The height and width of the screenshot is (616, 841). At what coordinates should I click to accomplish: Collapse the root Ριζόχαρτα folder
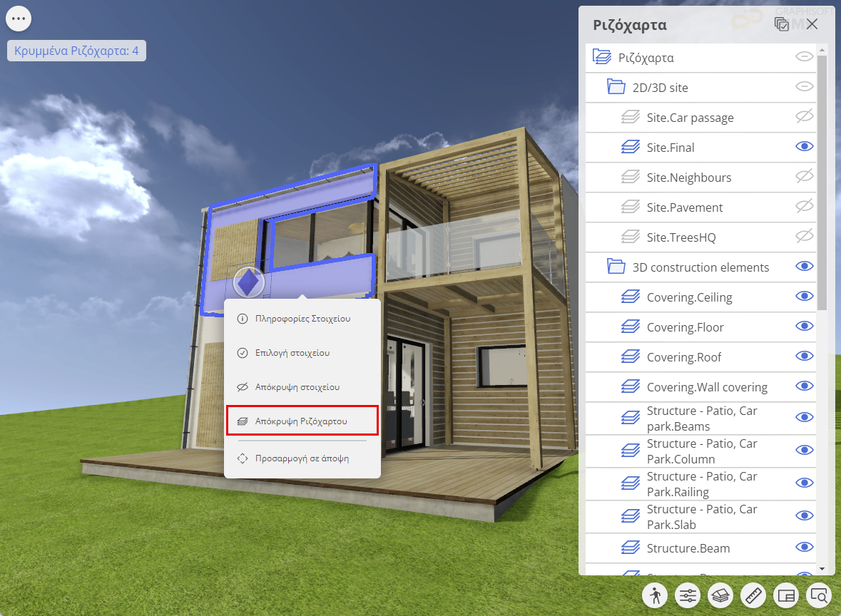coord(602,56)
